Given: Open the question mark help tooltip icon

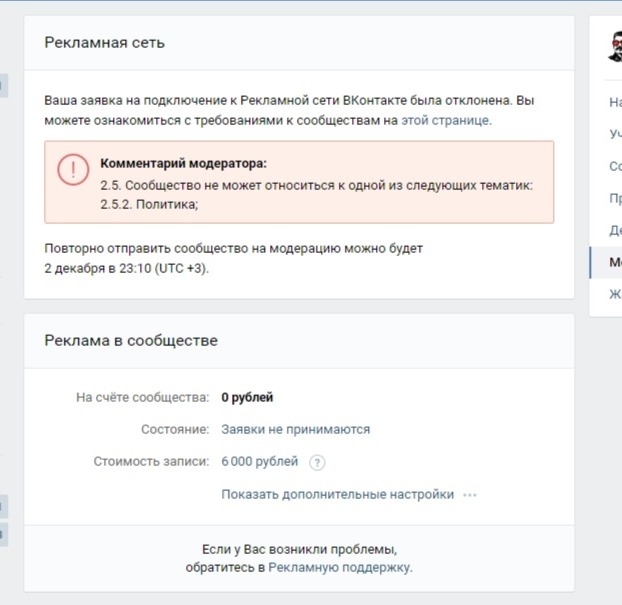Looking at the screenshot, I should pyautogui.click(x=317, y=463).
